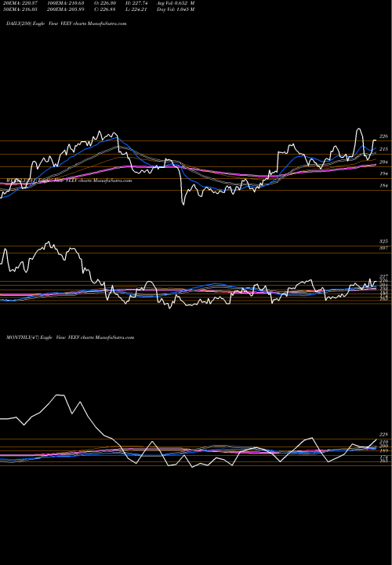Image resolution: width=392 pixels, height=565 pixels.
Task: Click the 184 price label on daily chart
Action: coord(383,185)
